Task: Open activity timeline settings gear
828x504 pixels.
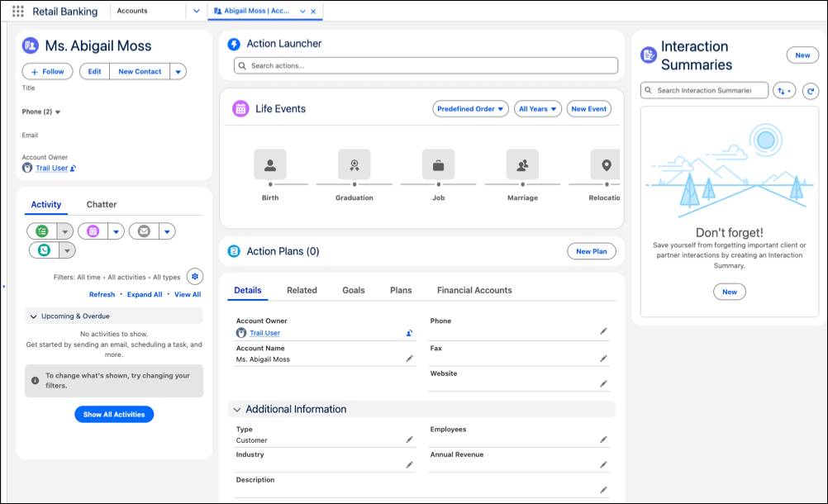Action: point(195,277)
